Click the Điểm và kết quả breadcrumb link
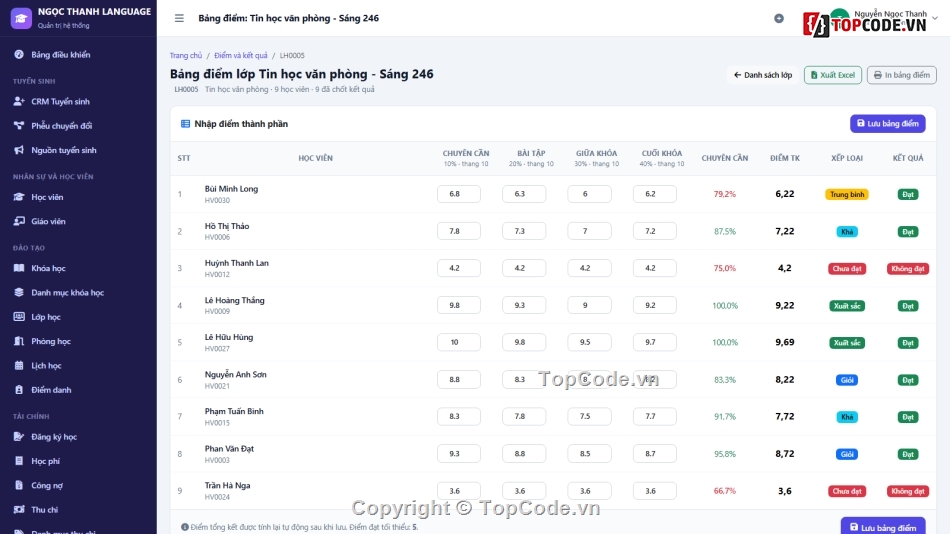The height and width of the screenshot is (534, 950). pos(241,55)
